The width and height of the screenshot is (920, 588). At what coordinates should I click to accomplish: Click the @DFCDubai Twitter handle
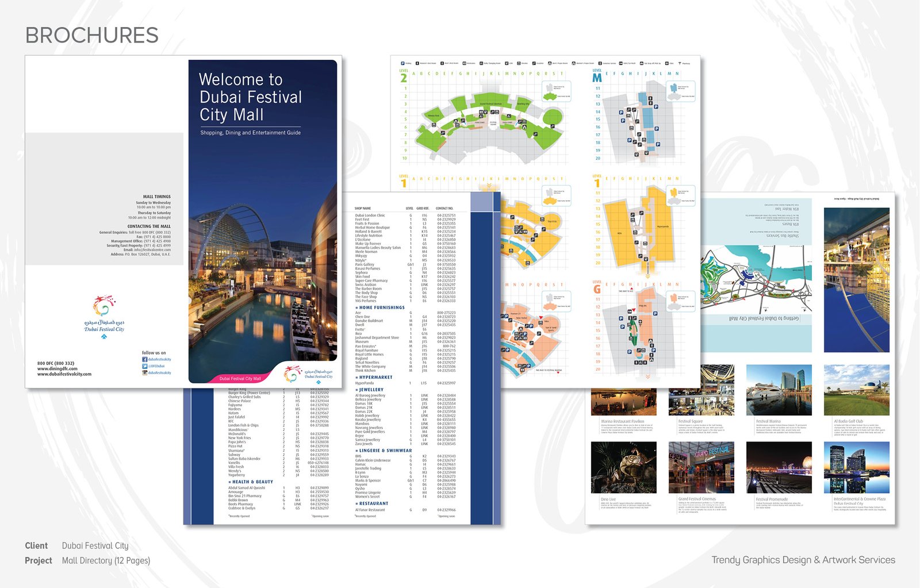[156, 366]
